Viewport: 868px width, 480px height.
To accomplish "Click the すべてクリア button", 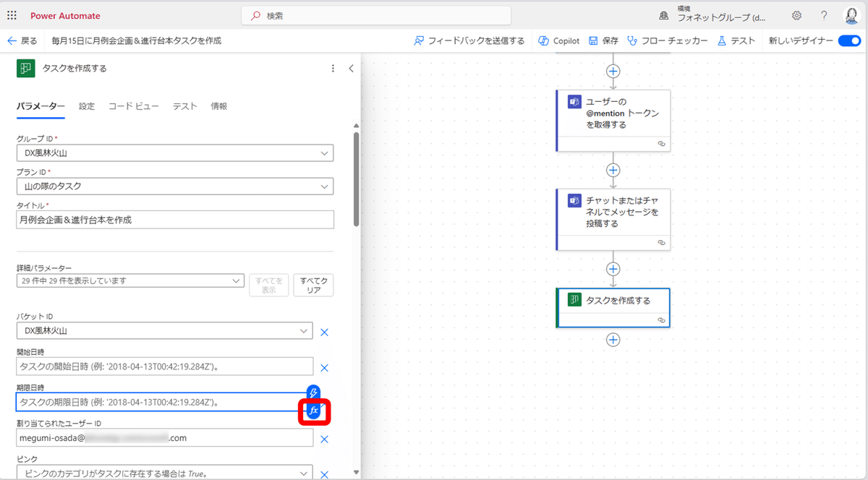I will coord(314,285).
